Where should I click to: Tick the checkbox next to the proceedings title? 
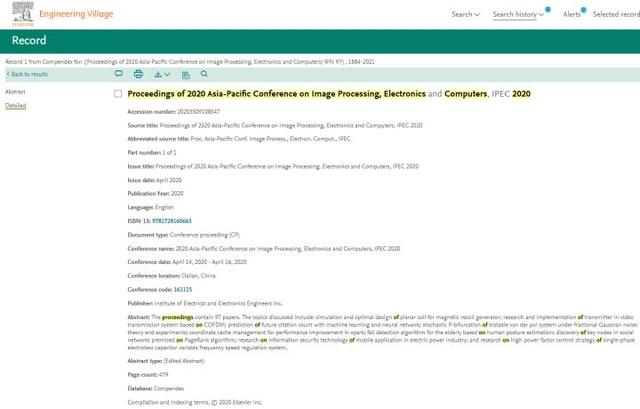tap(118, 94)
